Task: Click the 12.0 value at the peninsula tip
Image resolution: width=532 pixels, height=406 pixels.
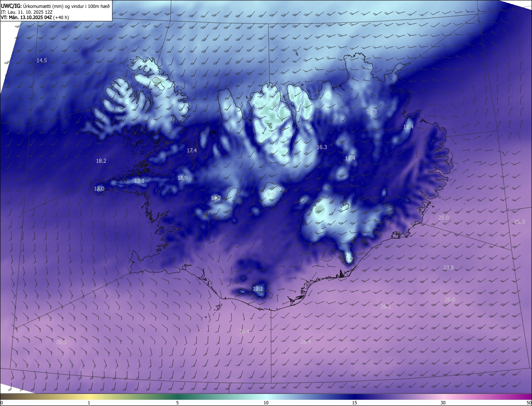Action: point(99,189)
